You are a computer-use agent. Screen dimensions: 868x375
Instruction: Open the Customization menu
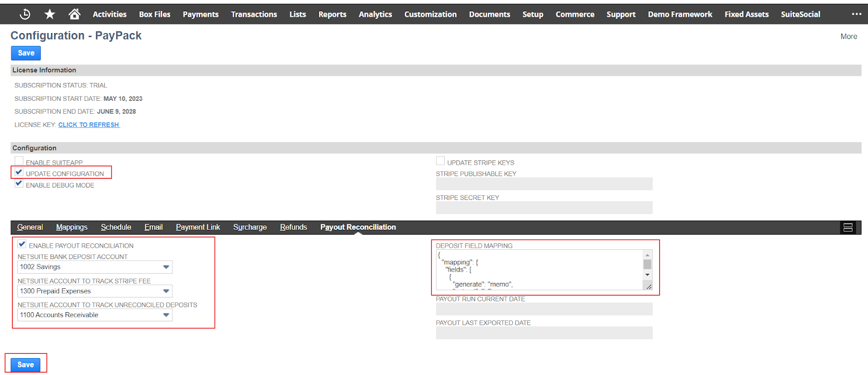click(x=431, y=14)
